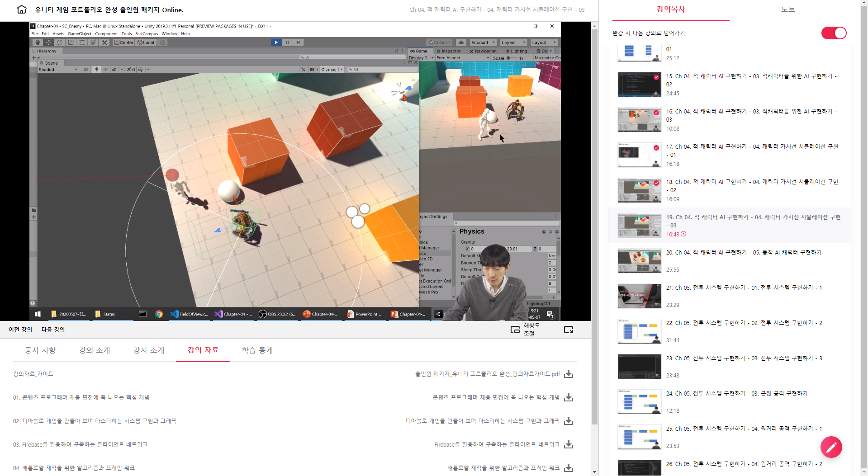The width and height of the screenshot is (868, 476).
Task: Click the fullscreen expand video icon
Action: point(569,330)
